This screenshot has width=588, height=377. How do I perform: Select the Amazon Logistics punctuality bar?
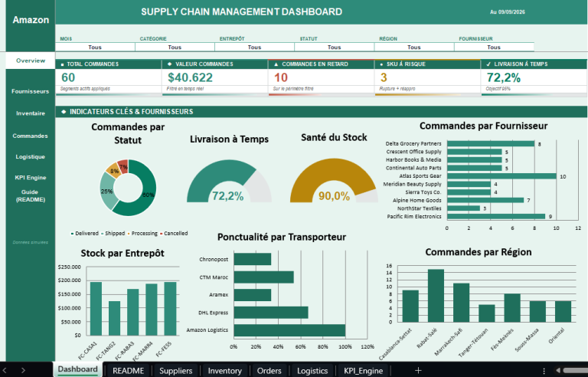pyautogui.click(x=289, y=330)
